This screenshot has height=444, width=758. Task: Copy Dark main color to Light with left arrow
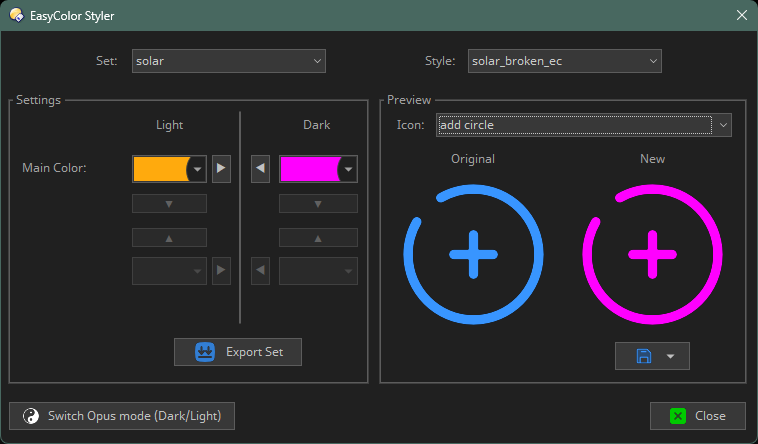click(x=261, y=169)
